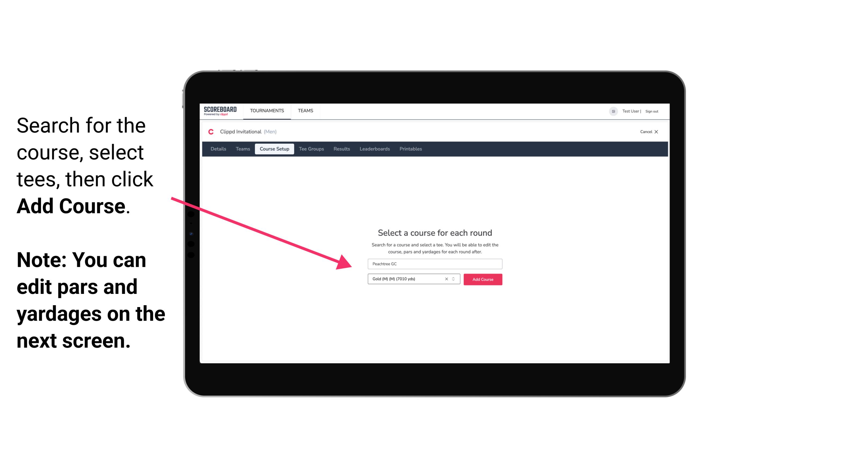This screenshot has height=467, width=868.
Task: Click the Printables tab
Action: tap(410, 149)
